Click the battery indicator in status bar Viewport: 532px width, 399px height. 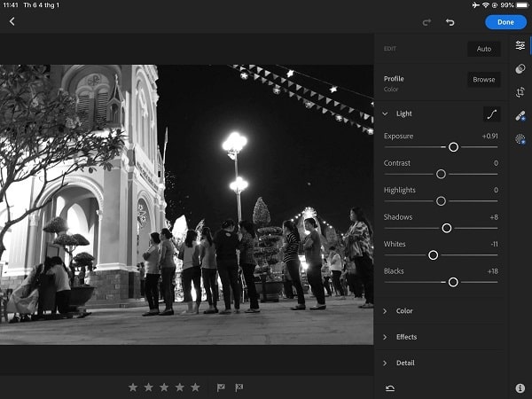coord(522,5)
